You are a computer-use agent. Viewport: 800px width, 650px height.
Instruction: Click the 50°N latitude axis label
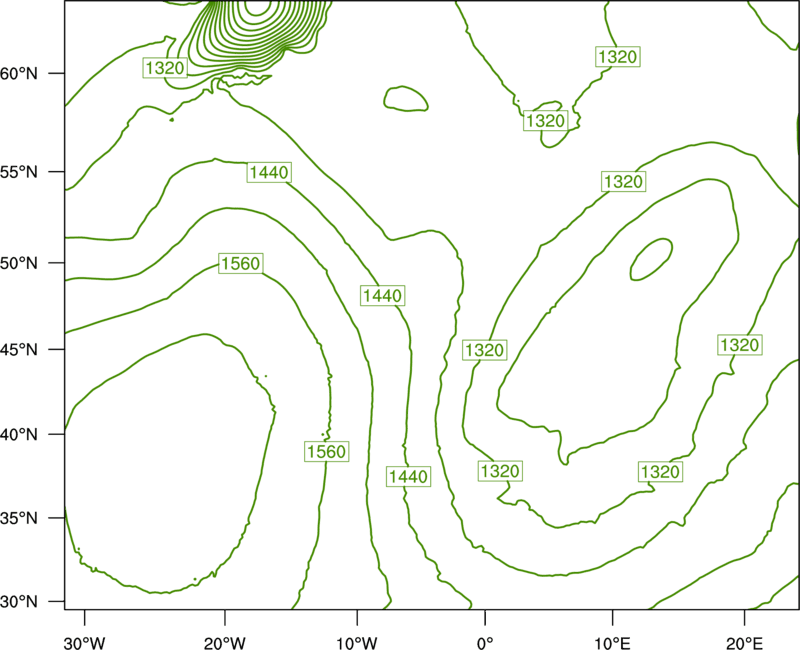click(19, 263)
